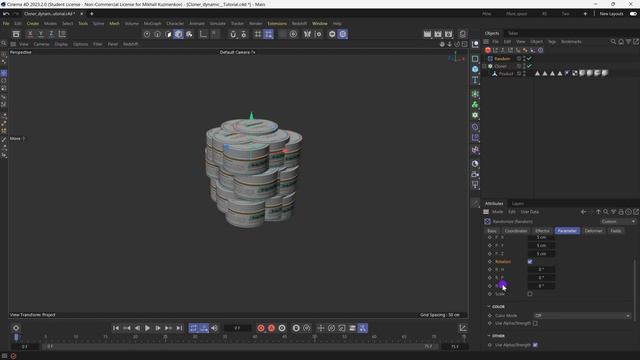Click the X axis lock icon
Screen dimensions: 640x360
point(30,34)
